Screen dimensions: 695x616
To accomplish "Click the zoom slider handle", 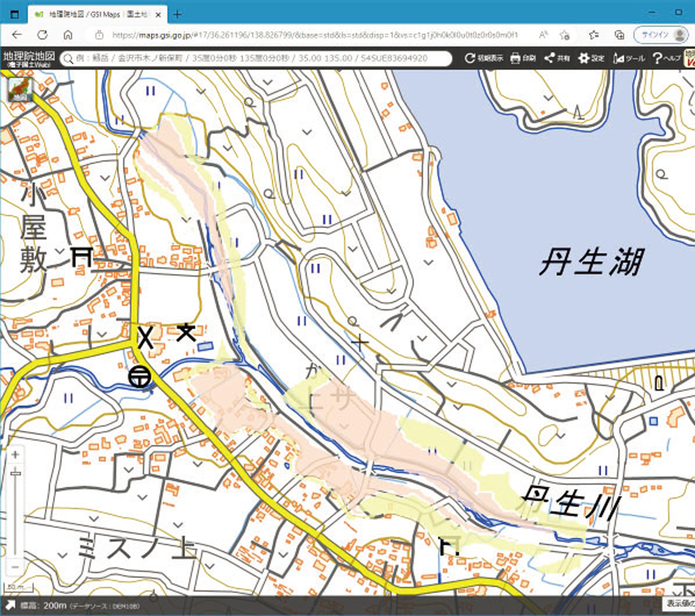I will pos(15,472).
